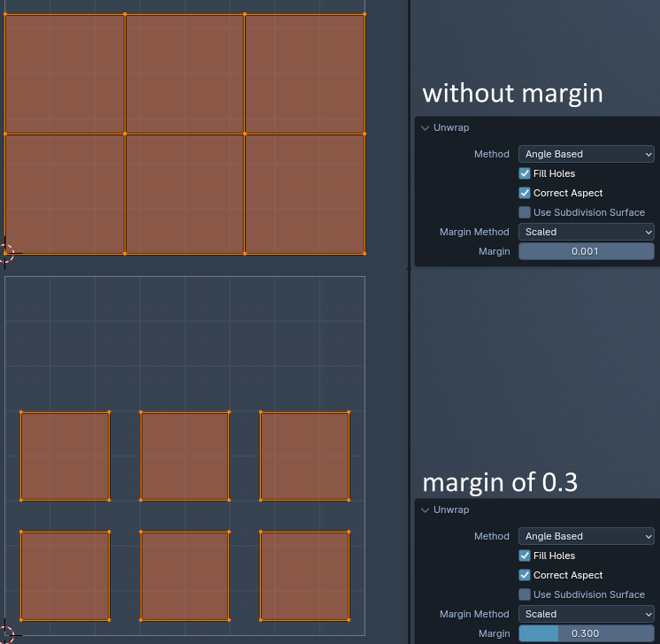660x644 pixels.
Task: Collapse the Unwrap panel with margin 0.001
Action: (426, 128)
